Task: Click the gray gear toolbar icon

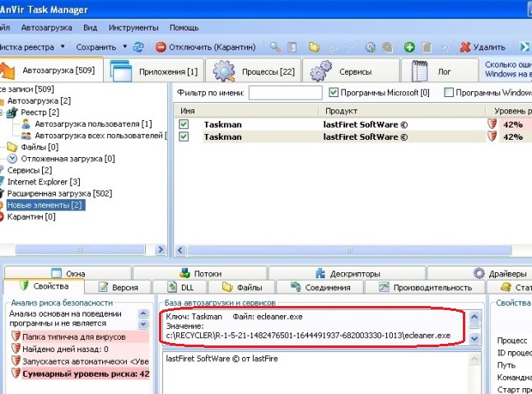Action: coord(387,47)
